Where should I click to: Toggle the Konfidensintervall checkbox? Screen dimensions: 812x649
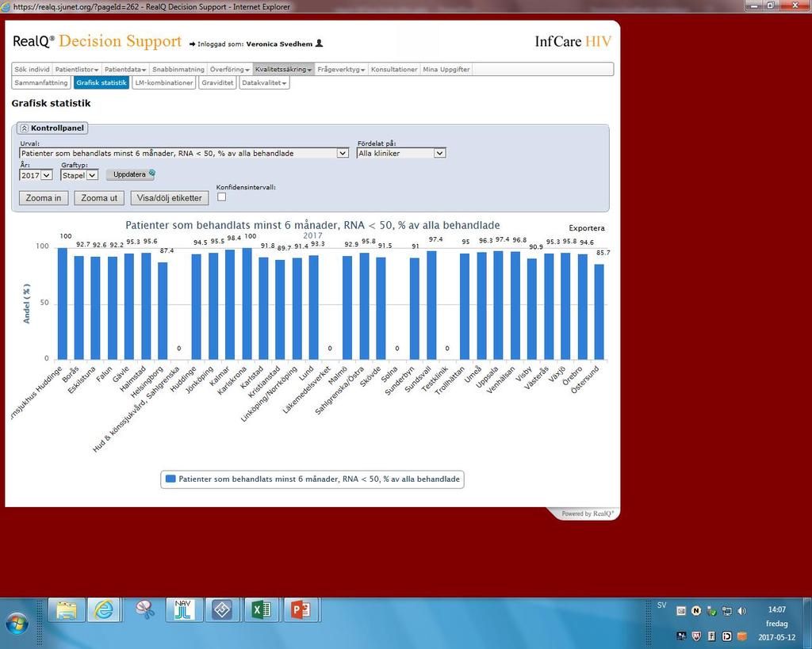pos(222,197)
